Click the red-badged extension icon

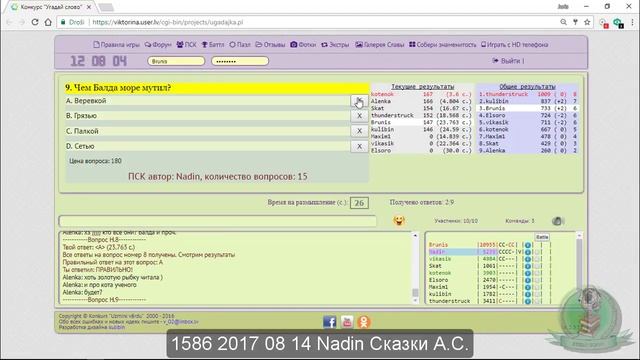(604, 23)
